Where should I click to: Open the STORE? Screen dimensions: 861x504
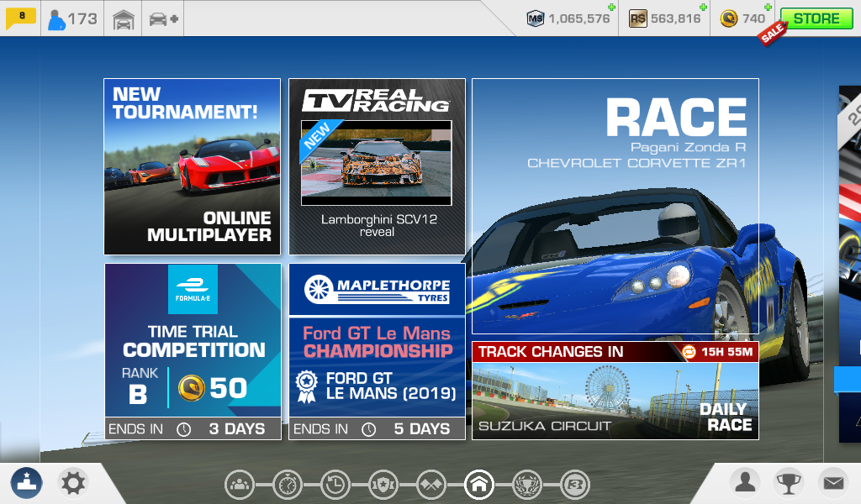[816, 18]
